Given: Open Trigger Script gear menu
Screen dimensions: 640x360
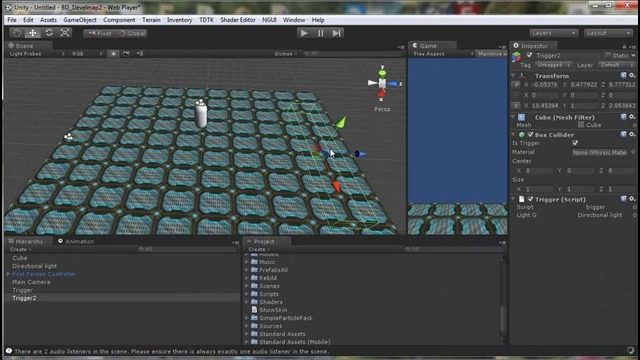Looking at the screenshot, I should pyautogui.click(x=632, y=199).
